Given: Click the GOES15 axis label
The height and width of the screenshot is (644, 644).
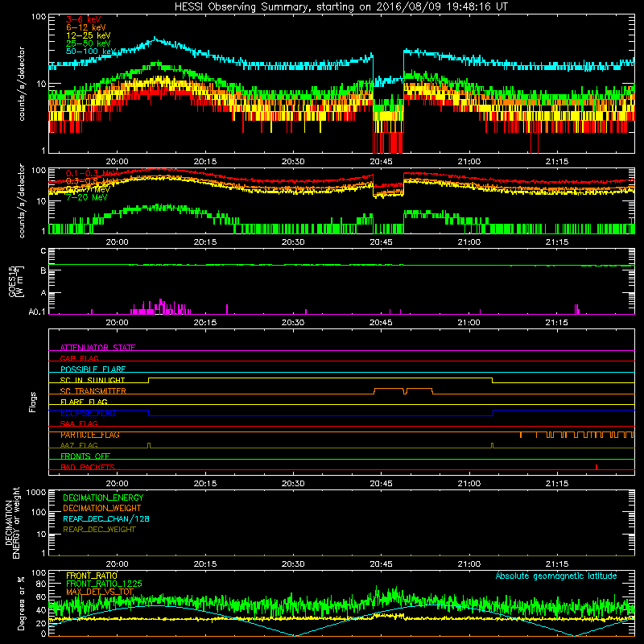Looking at the screenshot, I should (x=13, y=282).
